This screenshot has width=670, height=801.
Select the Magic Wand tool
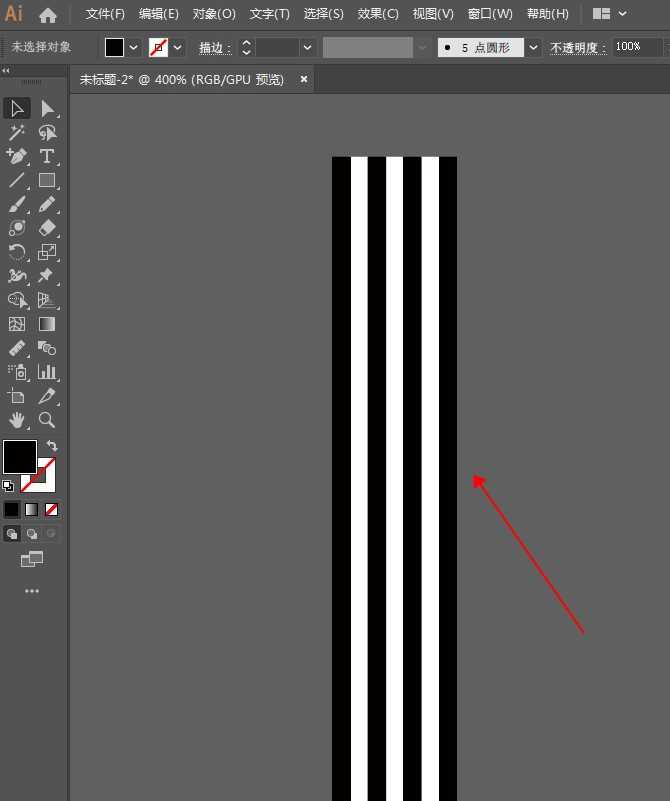point(17,132)
